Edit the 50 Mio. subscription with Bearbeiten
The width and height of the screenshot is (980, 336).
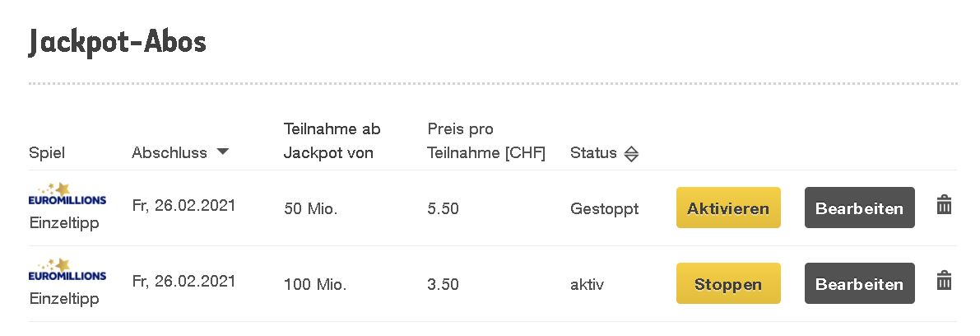[x=859, y=208]
